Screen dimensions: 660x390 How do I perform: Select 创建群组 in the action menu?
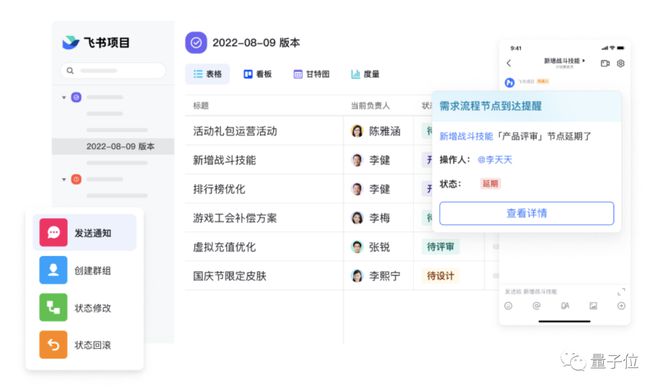click(x=85, y=270)
